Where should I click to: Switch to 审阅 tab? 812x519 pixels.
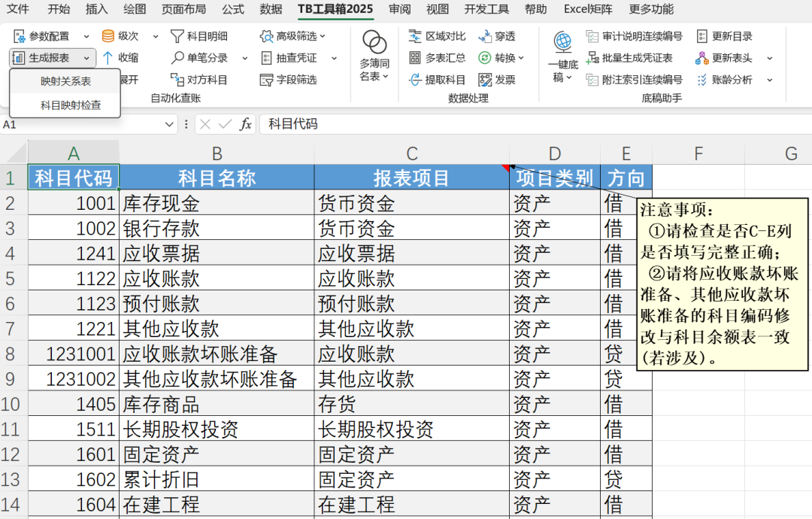(400, 9)
